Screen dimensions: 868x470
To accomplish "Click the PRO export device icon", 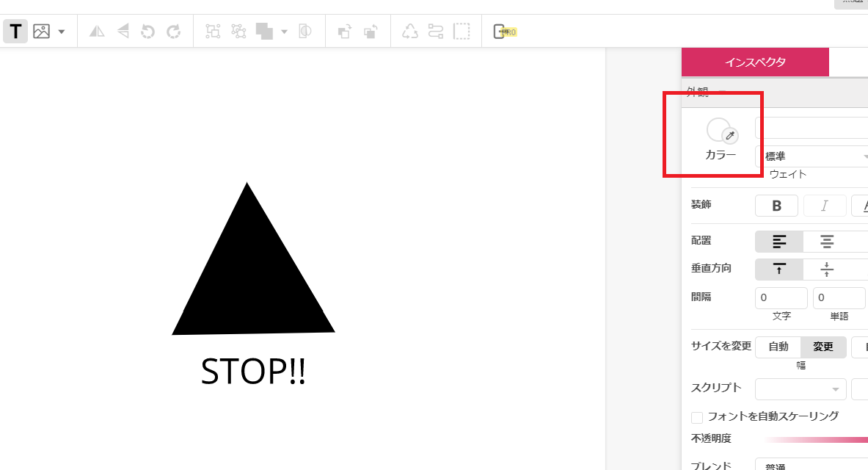I will [x=504, y=32].
